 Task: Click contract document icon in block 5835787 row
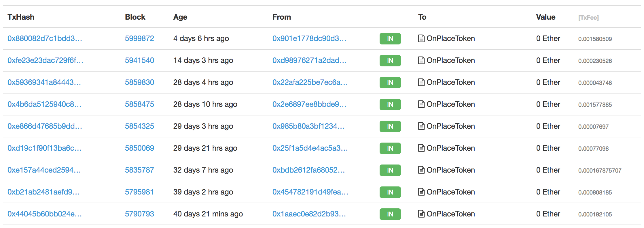(421, 170)
